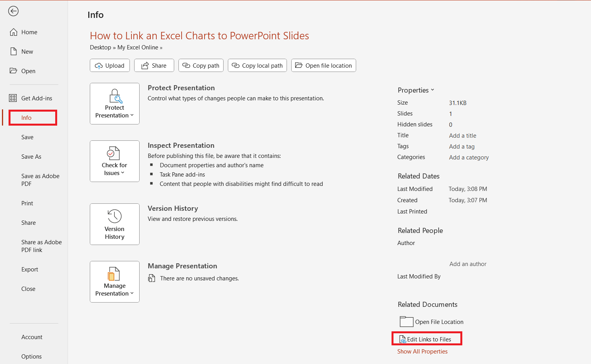Click the document check icon in Check for Issues

pos(113,153)
